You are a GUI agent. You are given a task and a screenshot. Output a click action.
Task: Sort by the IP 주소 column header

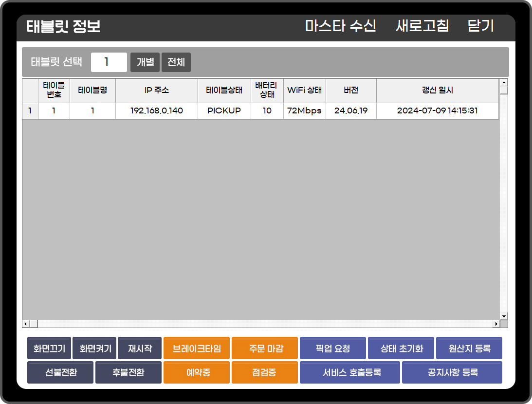pos(157,91)
